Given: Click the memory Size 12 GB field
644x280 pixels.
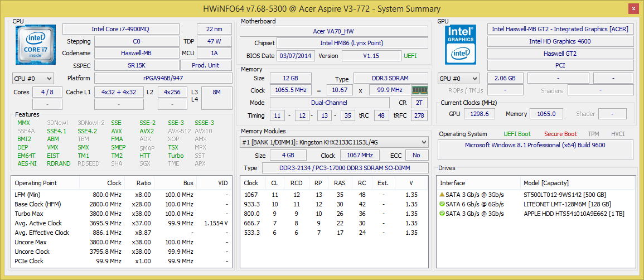Looking at the screenshot, I should coord(290,78).
